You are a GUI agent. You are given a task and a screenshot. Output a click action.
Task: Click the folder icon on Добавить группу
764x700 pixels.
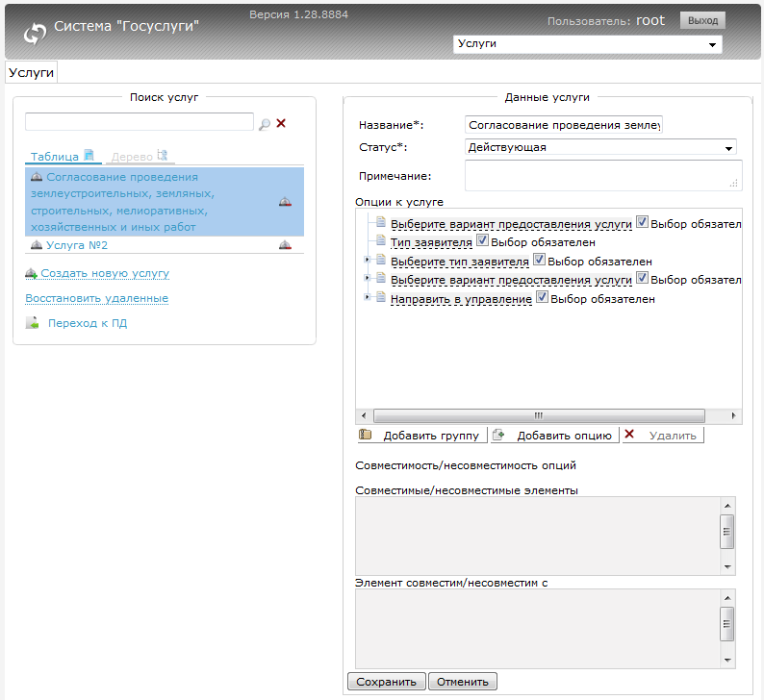point(366,435)
